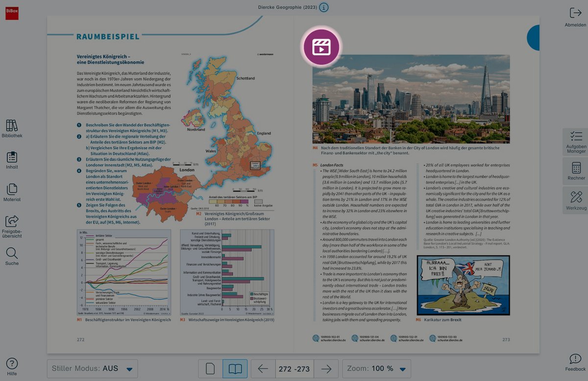
Task: Click the Diercke Geographie (2023) title
Action: click(x=288, y=7)
